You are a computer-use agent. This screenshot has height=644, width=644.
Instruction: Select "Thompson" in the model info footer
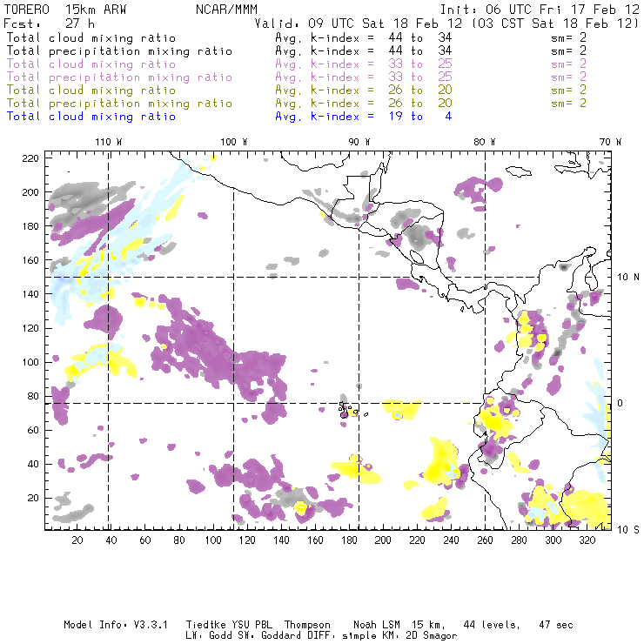coord(307,625)
